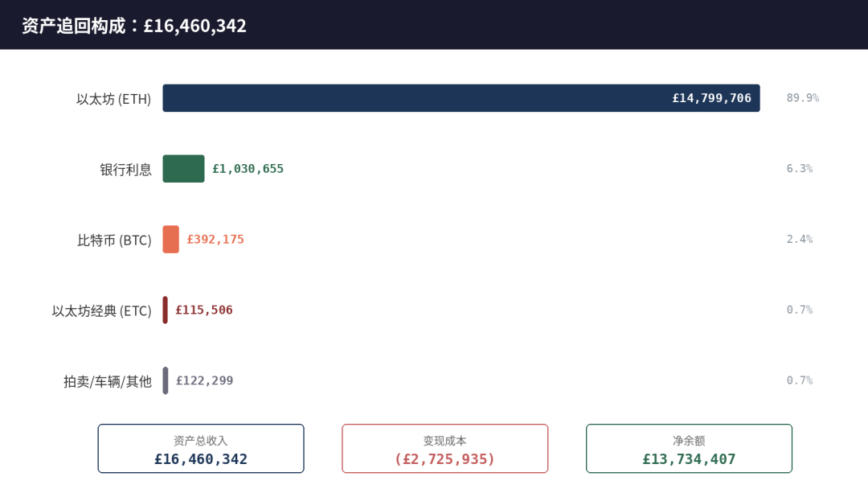The image size is (868, 489).
Task: Open the 资产总收入 summary card
Action: point(201,449)
